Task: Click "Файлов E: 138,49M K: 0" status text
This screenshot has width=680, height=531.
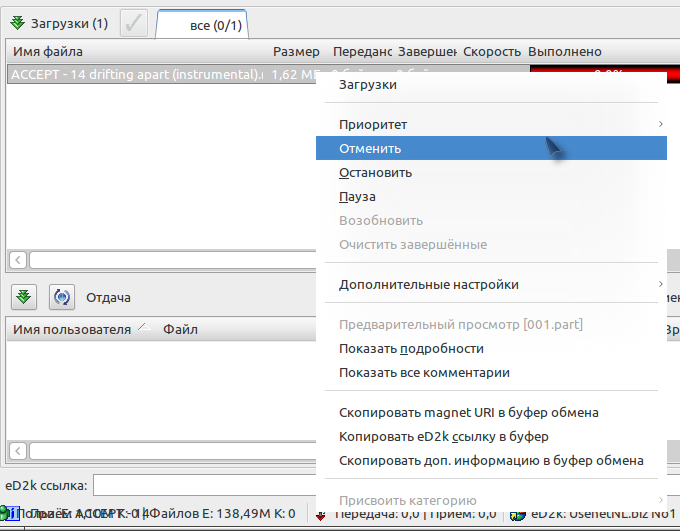Action: click(222, 514)
